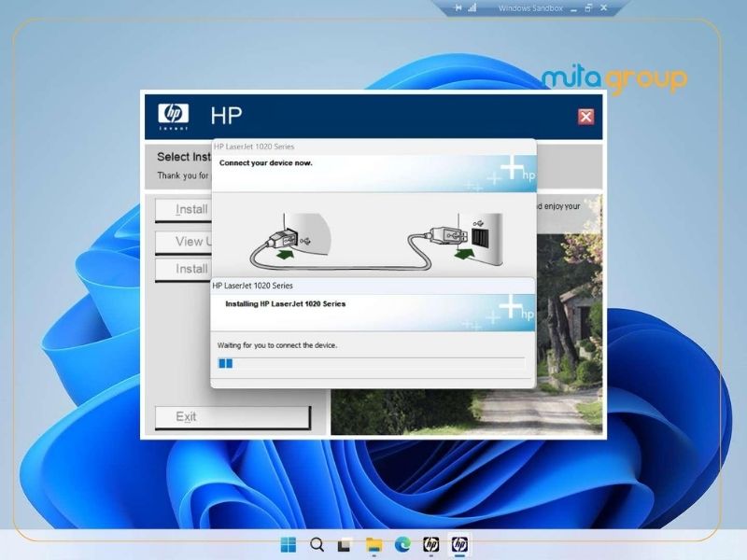Click the "Waiting for you to connect the device." text
Viewport: 747px width, 560px height.
point(276,345)
